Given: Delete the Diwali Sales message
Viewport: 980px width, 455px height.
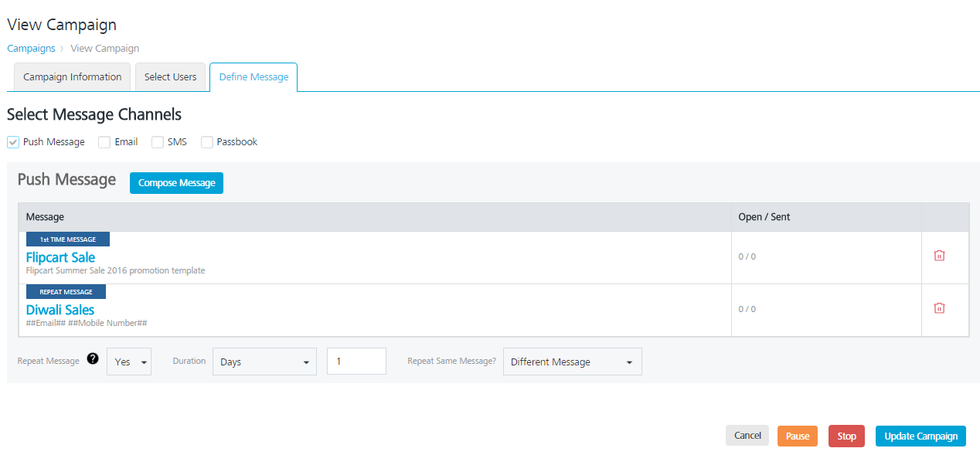Looking at the screenshot, I should [939, 308].
